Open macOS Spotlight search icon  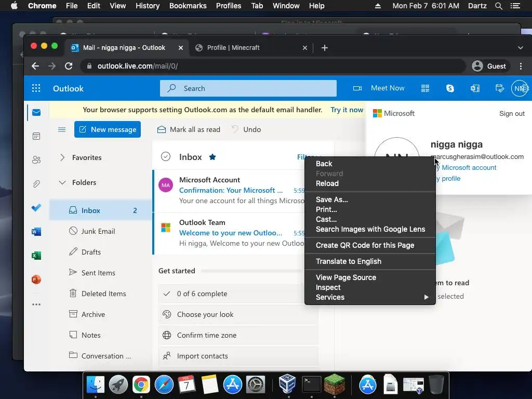tap(499, 6)
